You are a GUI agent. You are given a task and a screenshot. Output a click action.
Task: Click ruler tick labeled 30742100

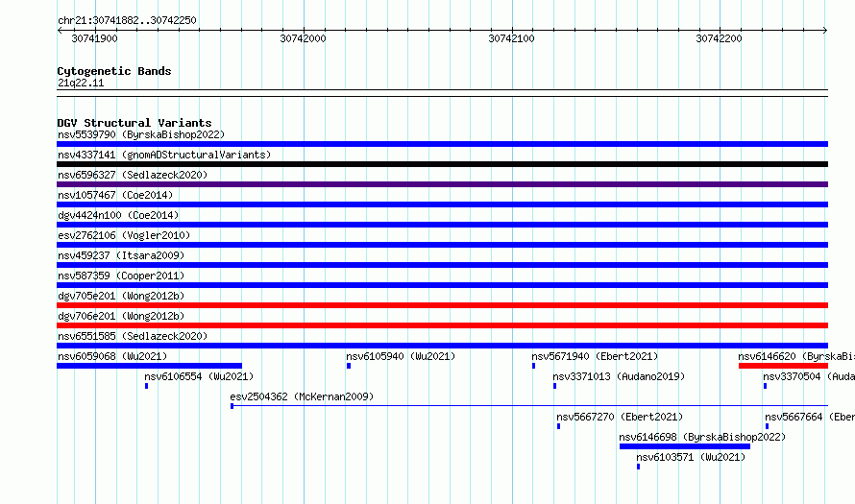click(x=511, y=38)
